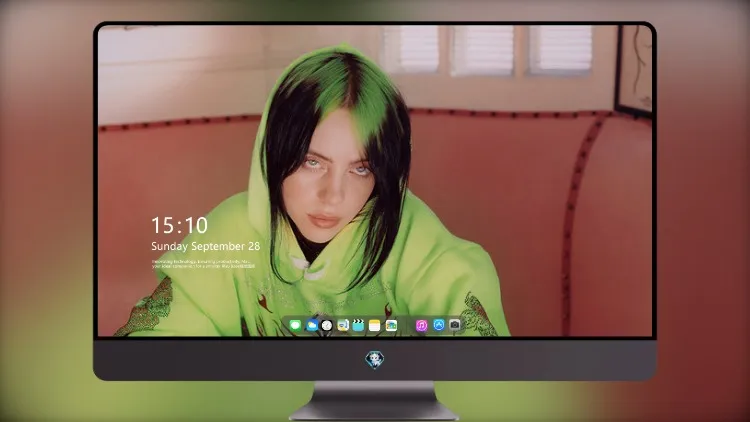750x422 pixels.
Task: Open the Photos gallery icon in dock
Action: (391, 326)
